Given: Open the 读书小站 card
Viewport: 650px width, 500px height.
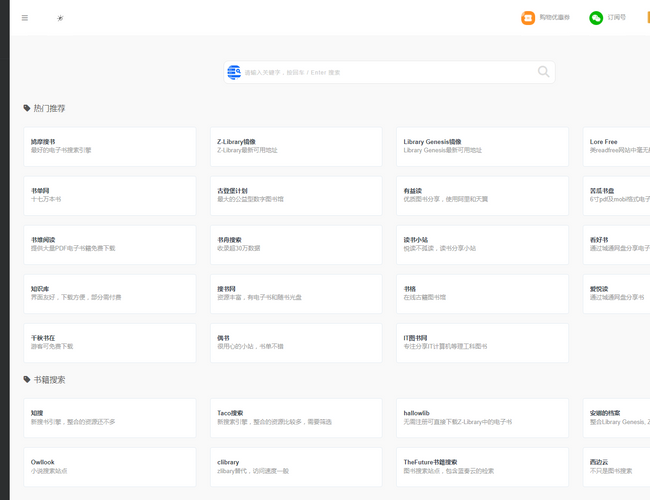Looking at the screenshot, I should pyautogui.click(x=483, y=245).
